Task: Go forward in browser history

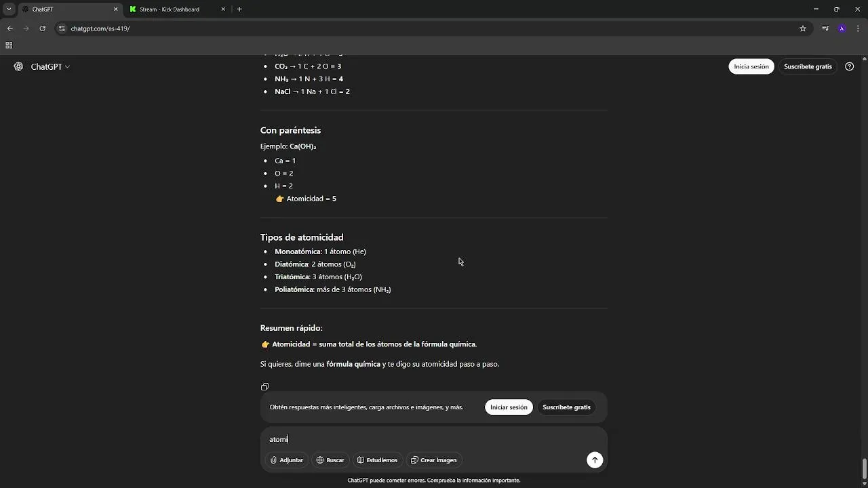Action: tap(26, 28)
